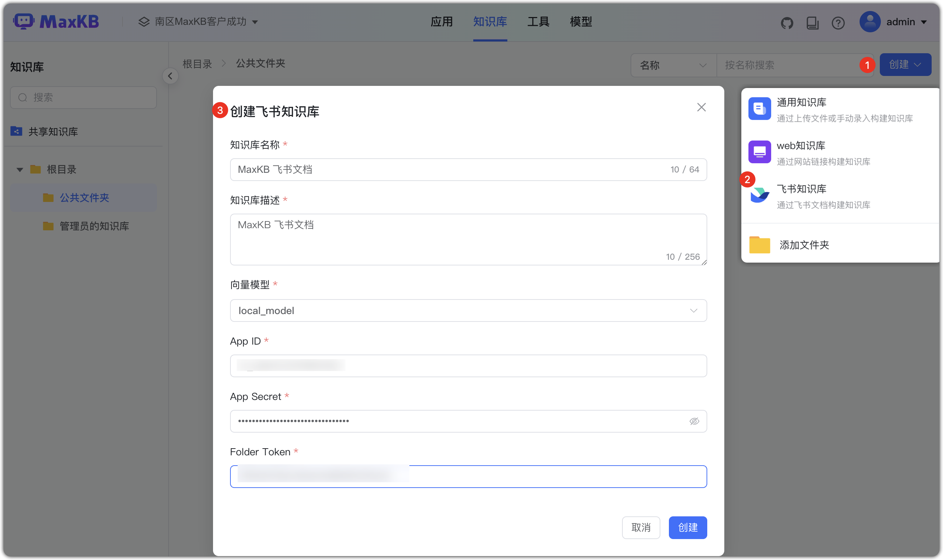Select 管理员的知识库 tree item
943x560 pixels.
click(x=83, y=226)
